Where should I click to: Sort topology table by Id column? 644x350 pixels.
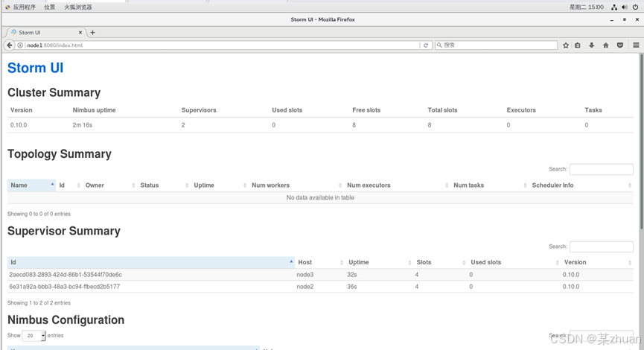point(69,185)
